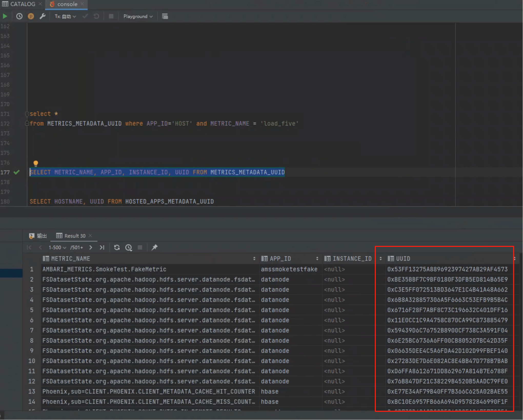Select the datanode cell in row 5
Image resolution: width=523 pixels, height=420 pixels.
(x=290, y=310)
